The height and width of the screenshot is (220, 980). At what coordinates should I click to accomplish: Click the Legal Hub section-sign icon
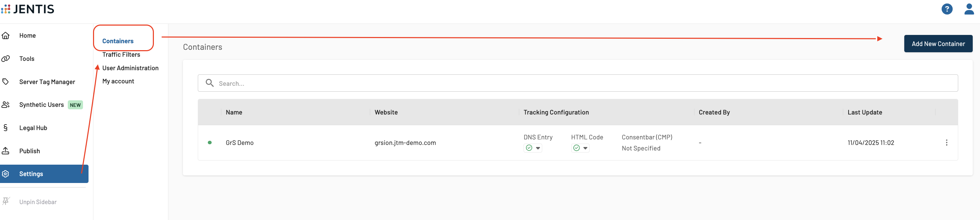point(5,128)
